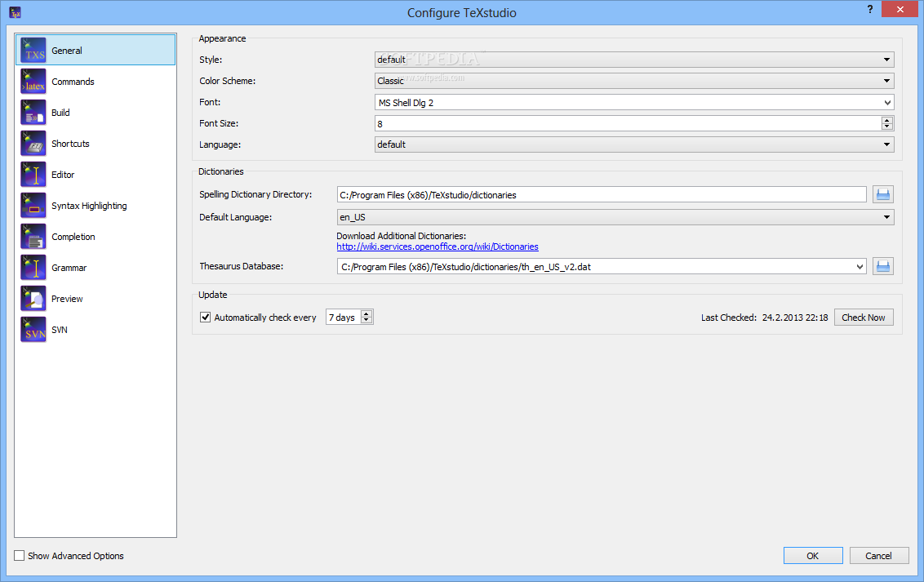Viewport: 924px width, 582px height.
Task: Toggle Show Advanced Options checkbox
Action: coord(20,556)
